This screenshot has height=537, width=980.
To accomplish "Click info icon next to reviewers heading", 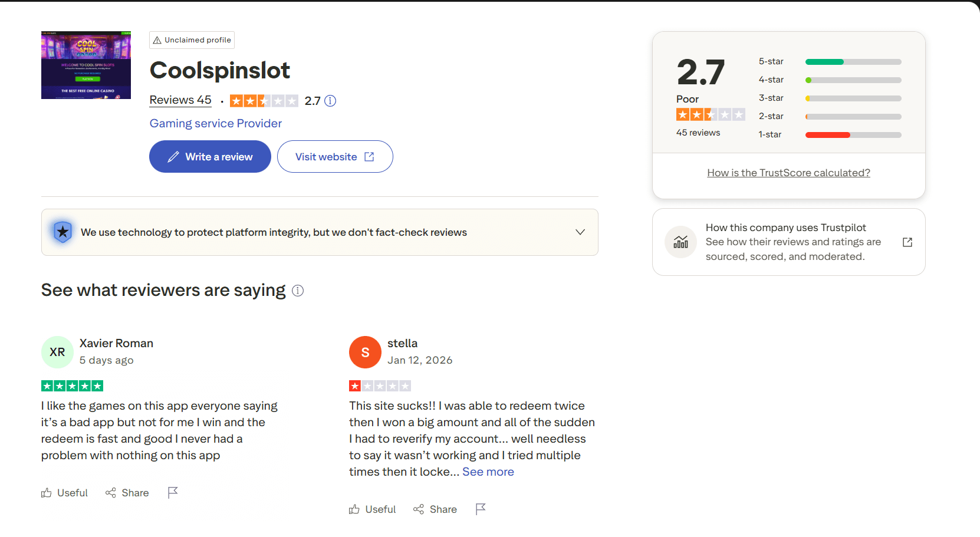I will [298, 291].
